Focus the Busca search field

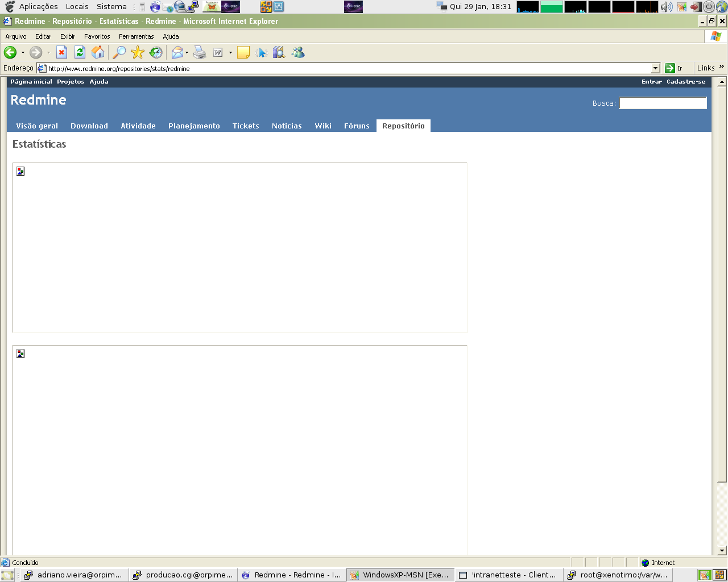click(663, 103)
